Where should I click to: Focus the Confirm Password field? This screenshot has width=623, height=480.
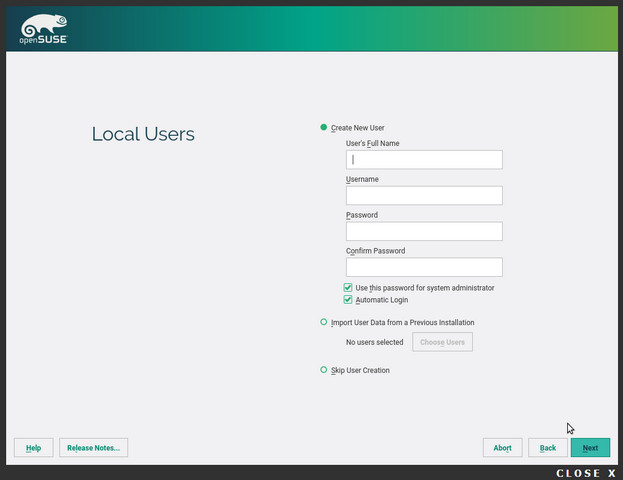pos(424,268)
